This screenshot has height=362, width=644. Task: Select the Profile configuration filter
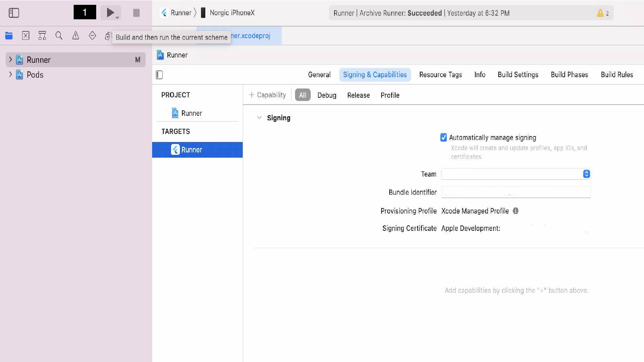tap(390, 95)
